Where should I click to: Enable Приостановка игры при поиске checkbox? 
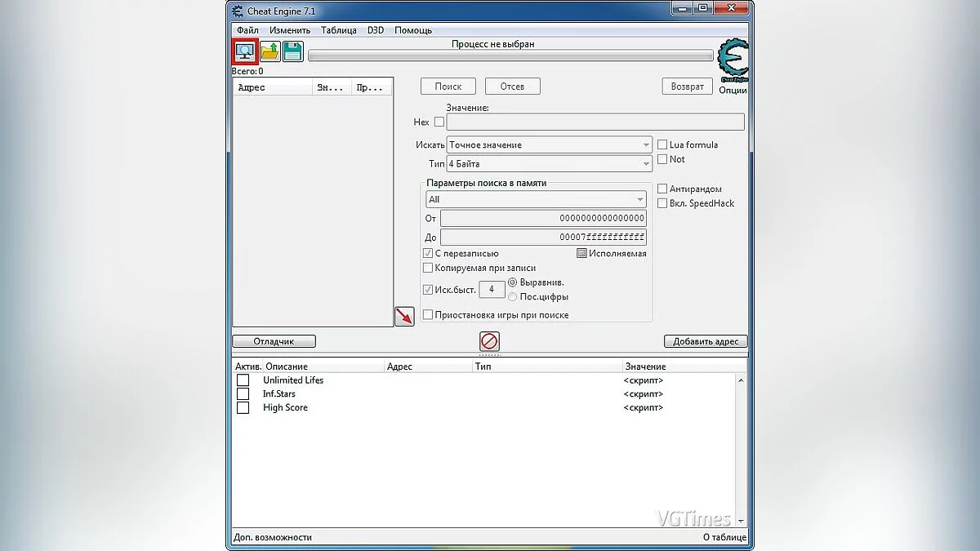click(428, 314)
